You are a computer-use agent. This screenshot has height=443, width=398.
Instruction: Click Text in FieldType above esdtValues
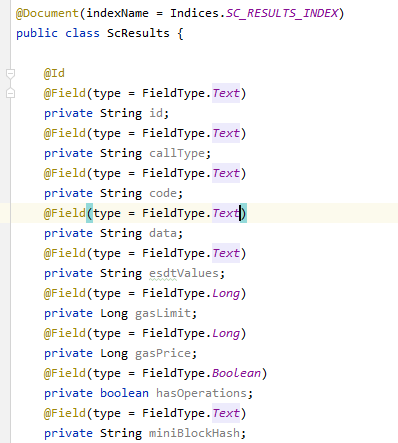226,253
